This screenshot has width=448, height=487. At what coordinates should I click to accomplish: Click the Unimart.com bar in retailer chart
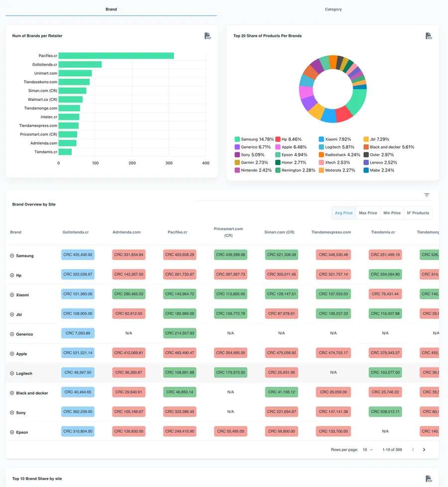75,73
